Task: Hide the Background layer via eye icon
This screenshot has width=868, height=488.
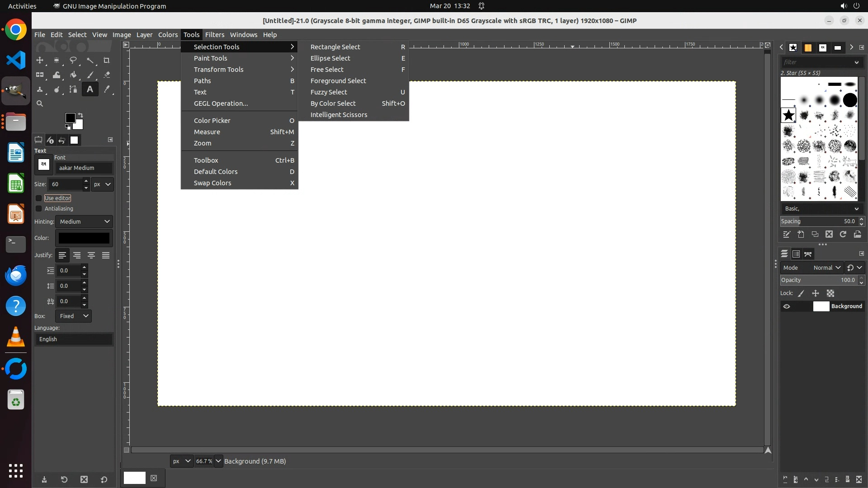Action: click(x=787, y=306)
